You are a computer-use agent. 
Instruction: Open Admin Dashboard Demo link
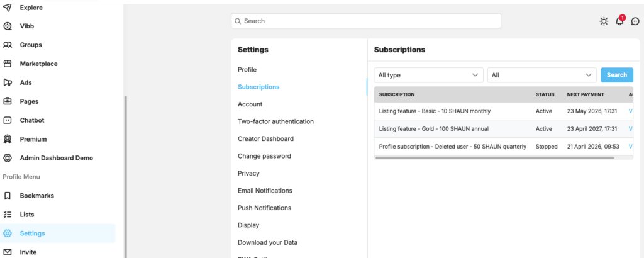tap(56, 158)
